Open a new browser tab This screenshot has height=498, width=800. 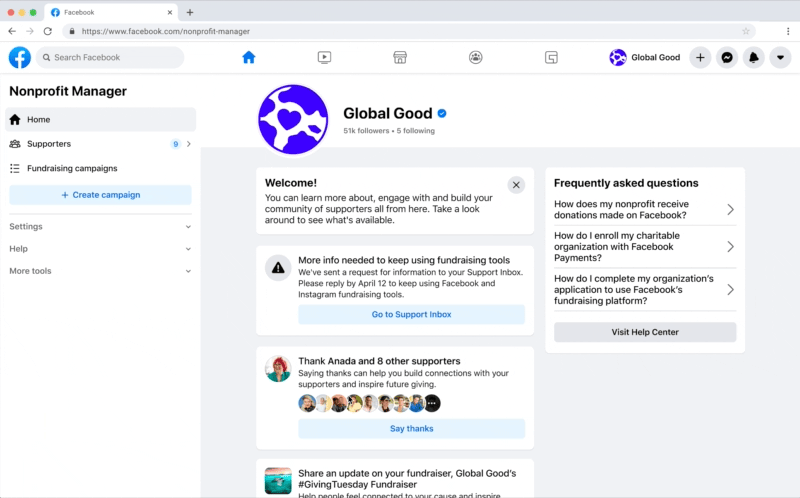190,12
